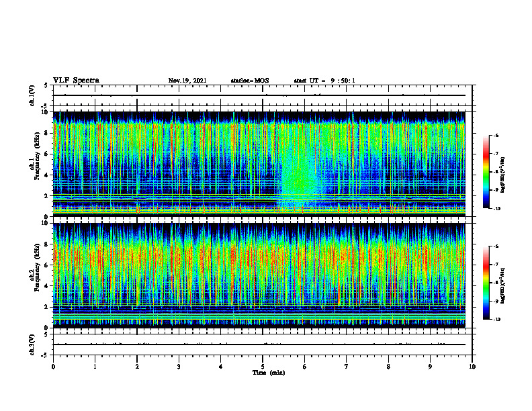Click the time axis tick label '0'
532x411 pixels.
(x=53, y=367)
